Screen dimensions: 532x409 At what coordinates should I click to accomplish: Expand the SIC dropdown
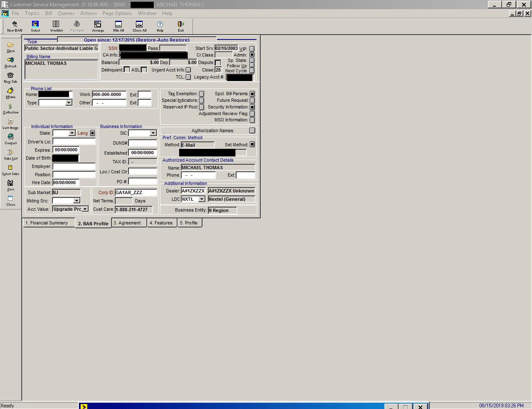click(153, 133)
